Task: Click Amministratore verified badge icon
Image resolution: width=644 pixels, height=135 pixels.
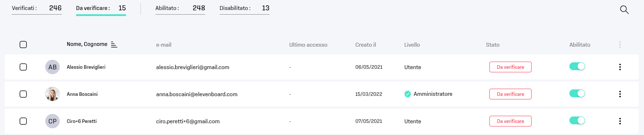Action: coord(408,94)
